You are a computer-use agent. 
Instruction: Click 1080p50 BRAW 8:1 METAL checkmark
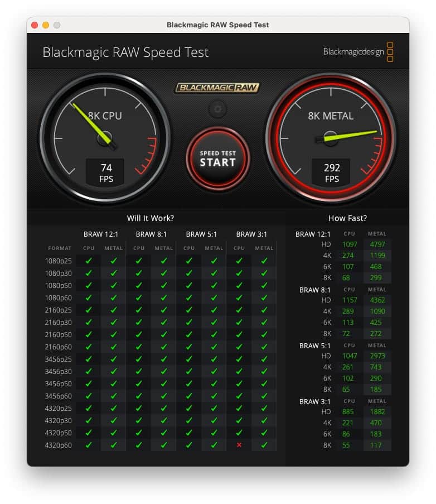click(164, 285)
